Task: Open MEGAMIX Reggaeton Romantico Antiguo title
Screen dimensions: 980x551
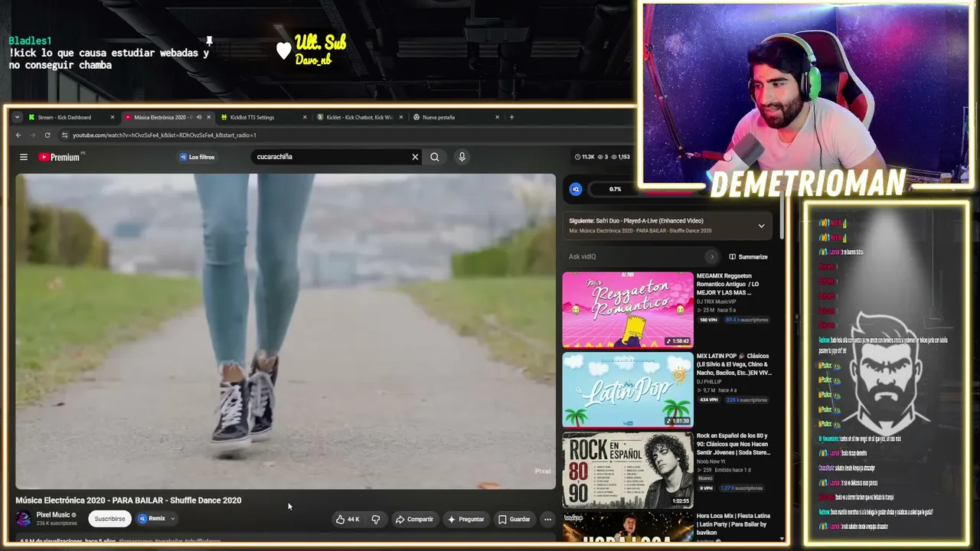Action: 728,284
